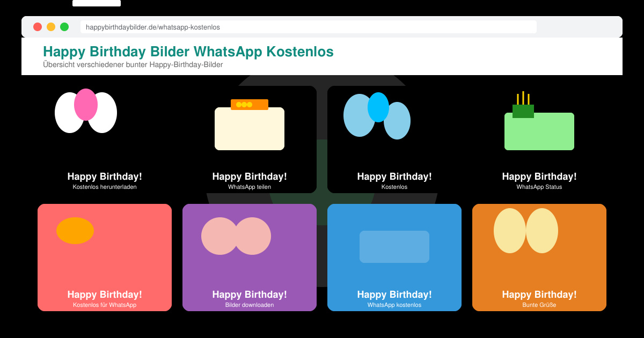The image size is (644, 338).
Task: Click the green maximize window button
Action: pyautogui.click(x=64, y=27)
